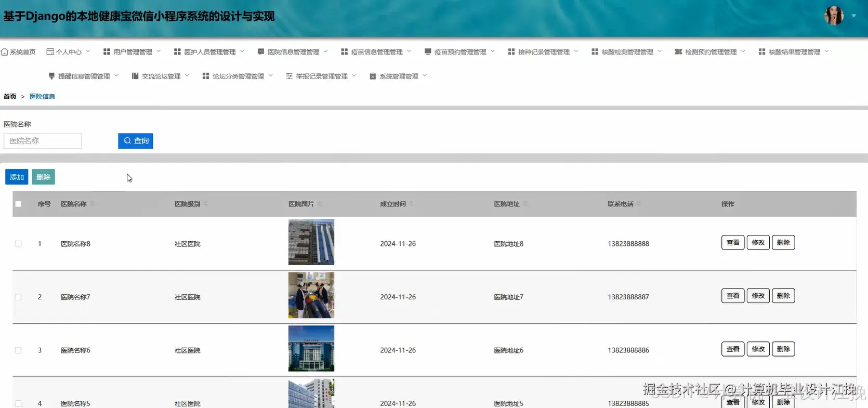Screen dimensions: 868x408
Task: Click the sort arrows next to 医院地址
Action: [x=525, y=204]
